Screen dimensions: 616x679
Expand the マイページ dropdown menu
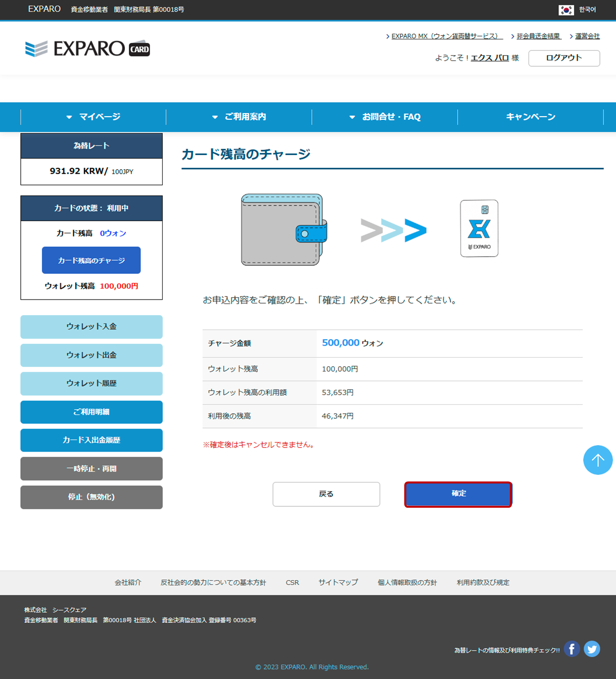pyautogui.click(x=93, y=117)
